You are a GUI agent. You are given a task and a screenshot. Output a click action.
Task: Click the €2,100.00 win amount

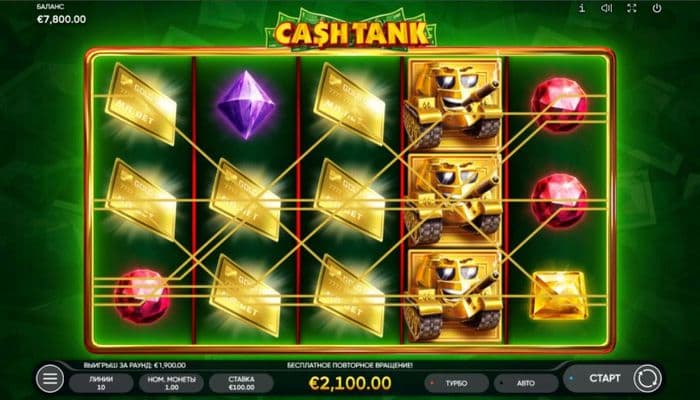[x=350, y=383]
